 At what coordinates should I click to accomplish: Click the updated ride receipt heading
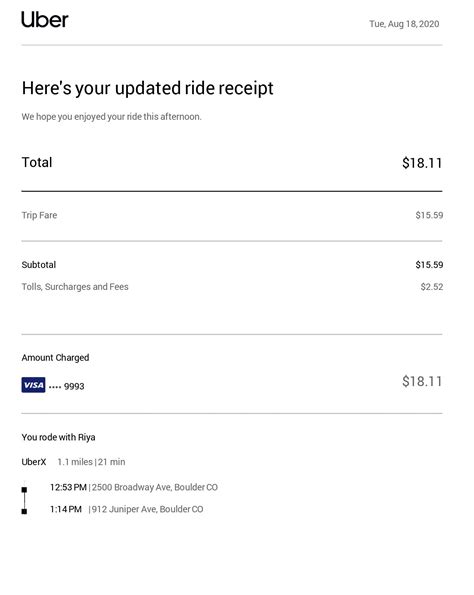148,88
